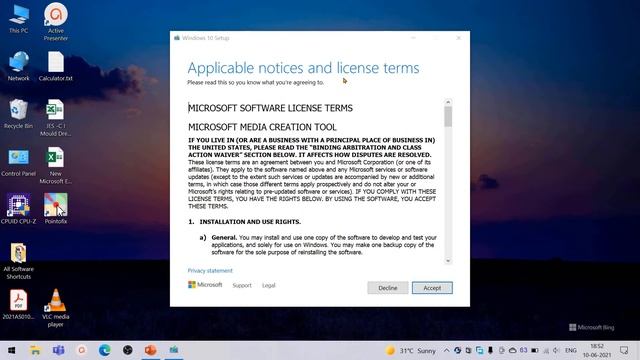The width and height of the screenshot is (640, 360).
Task: Select the Control Panel desktop icon
Action: click(x=18, y=162)
